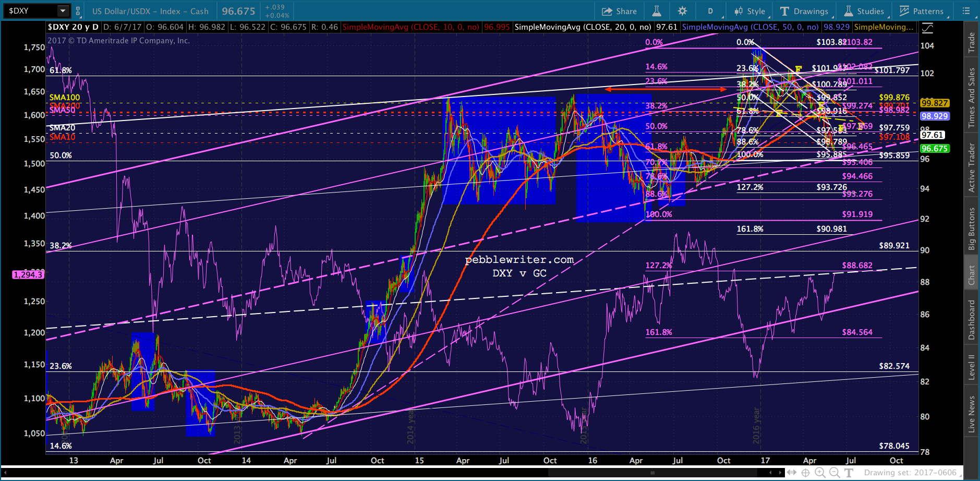Click the Share arrow icon

click(x=607, y=11)
